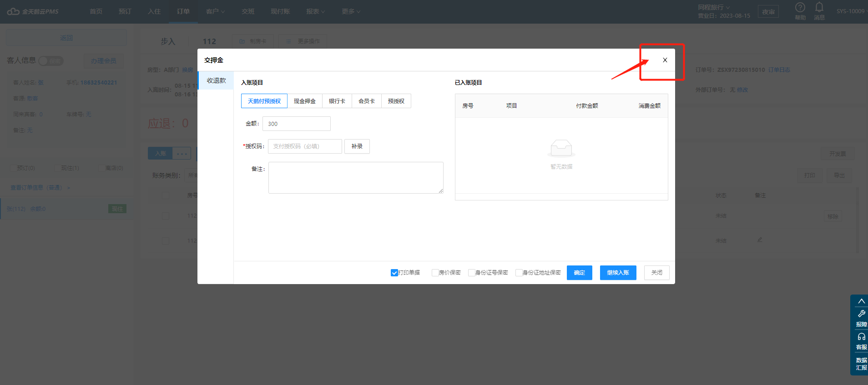Click the 确定 confirm button

580,273
